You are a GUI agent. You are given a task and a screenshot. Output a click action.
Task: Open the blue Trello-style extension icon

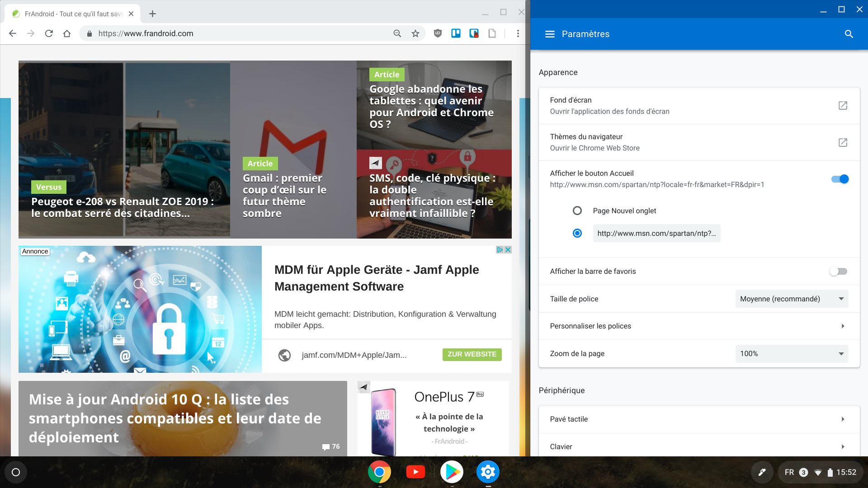coord(456,33)
